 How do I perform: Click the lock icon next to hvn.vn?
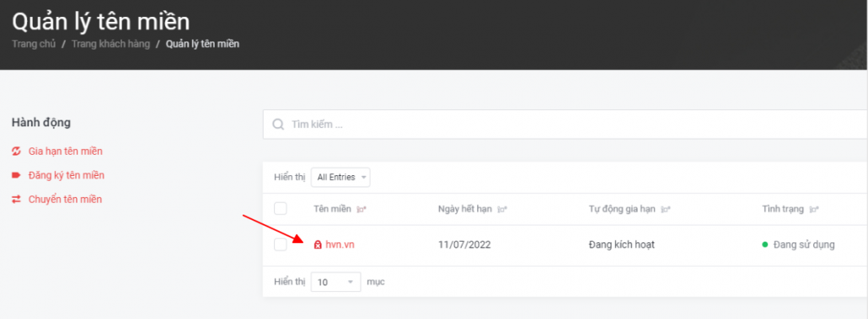[x=318, y=244]
